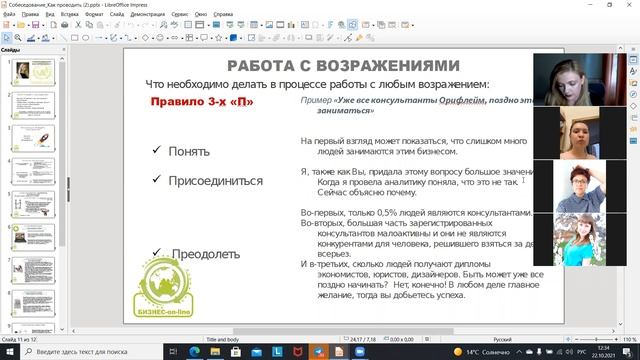Image resolution: width=640 pixels, height=360 pixels.
Task: Select the Rectangle drawing tool
Action: coord(74,38)
